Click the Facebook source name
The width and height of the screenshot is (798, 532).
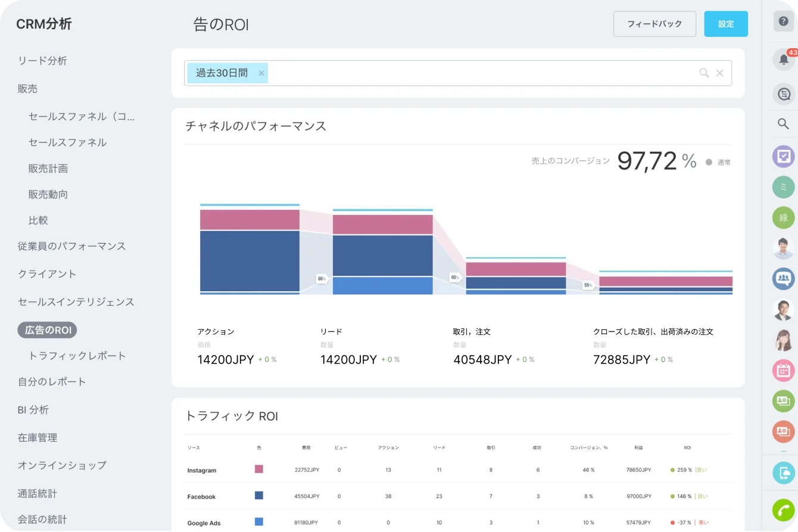(201, 496)
